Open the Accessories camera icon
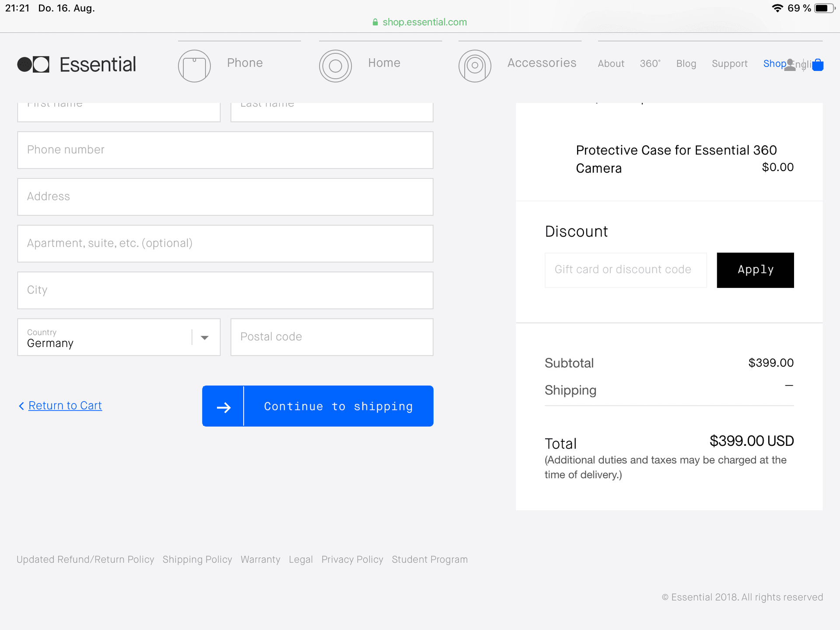 (475, 66)
